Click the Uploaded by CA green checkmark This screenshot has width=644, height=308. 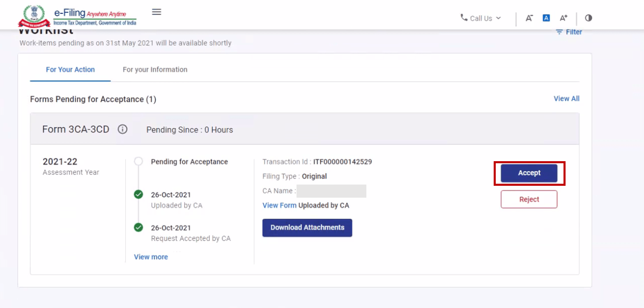(x=139, y=194)
